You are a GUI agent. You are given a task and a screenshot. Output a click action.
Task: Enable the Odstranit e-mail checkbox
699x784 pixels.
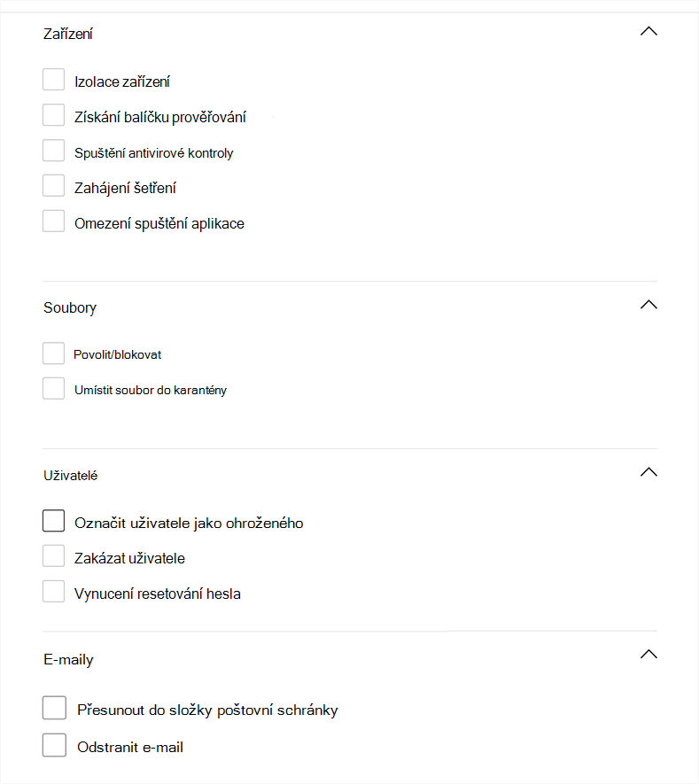click(x=54, y=745)
